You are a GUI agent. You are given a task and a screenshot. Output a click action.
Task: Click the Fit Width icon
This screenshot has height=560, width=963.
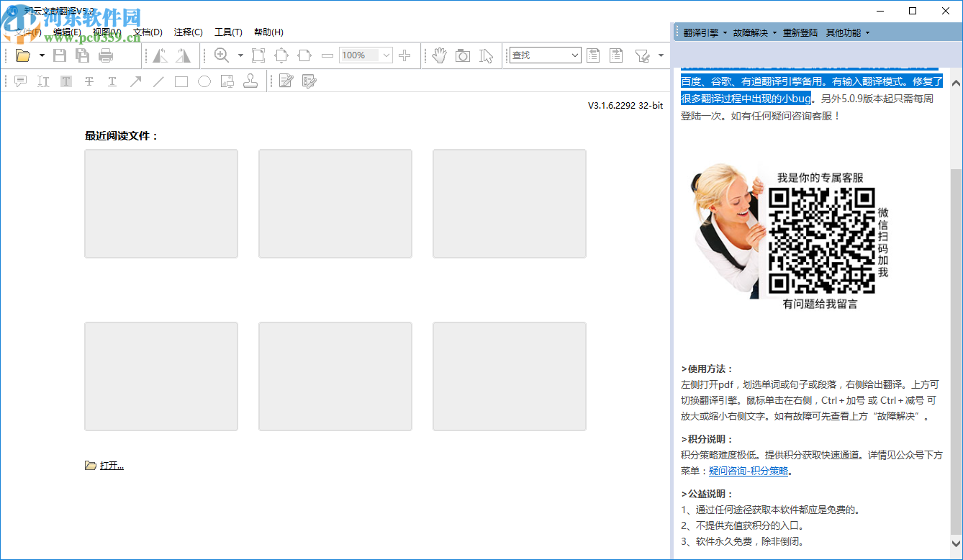[x=304, y=55]
